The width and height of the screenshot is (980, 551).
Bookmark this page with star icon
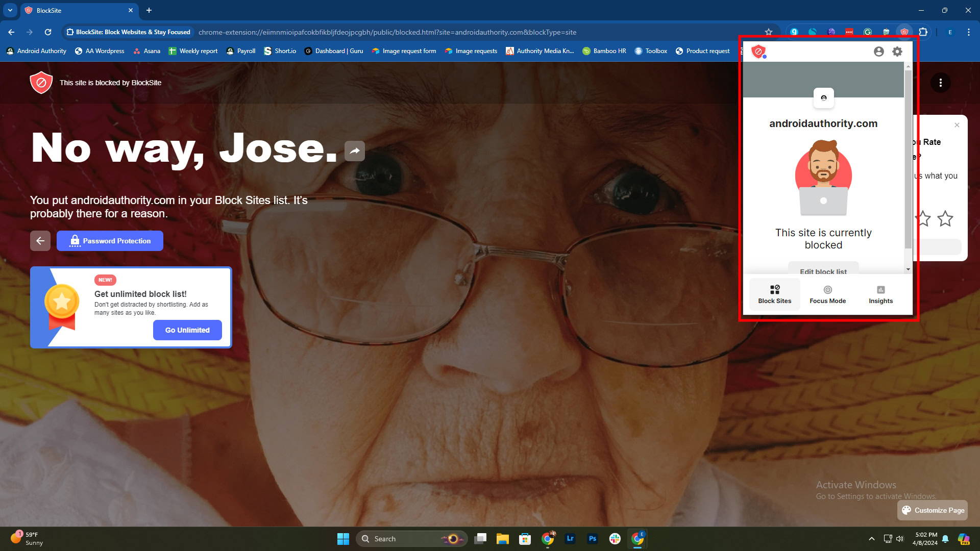(x=769, y=32)
